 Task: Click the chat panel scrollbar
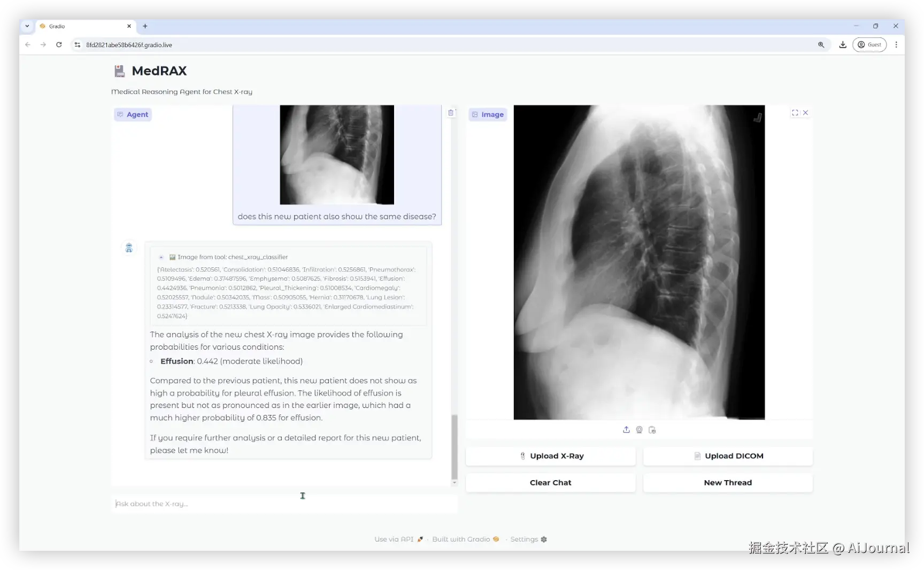455,447
